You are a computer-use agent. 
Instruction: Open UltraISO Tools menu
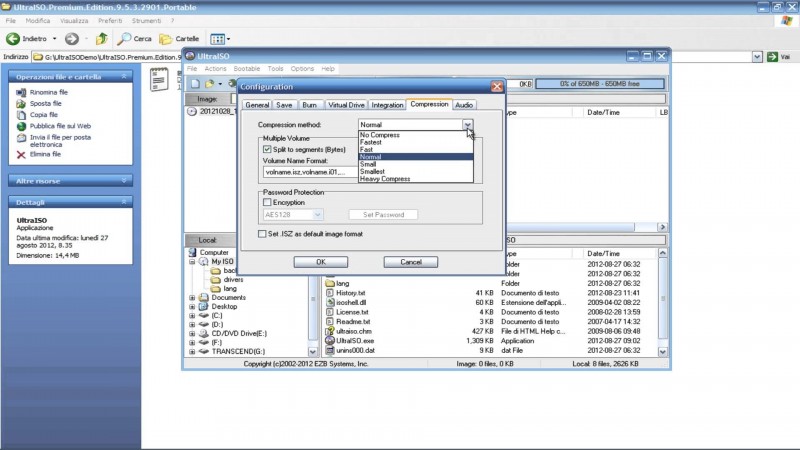click(x=275, y=68)
